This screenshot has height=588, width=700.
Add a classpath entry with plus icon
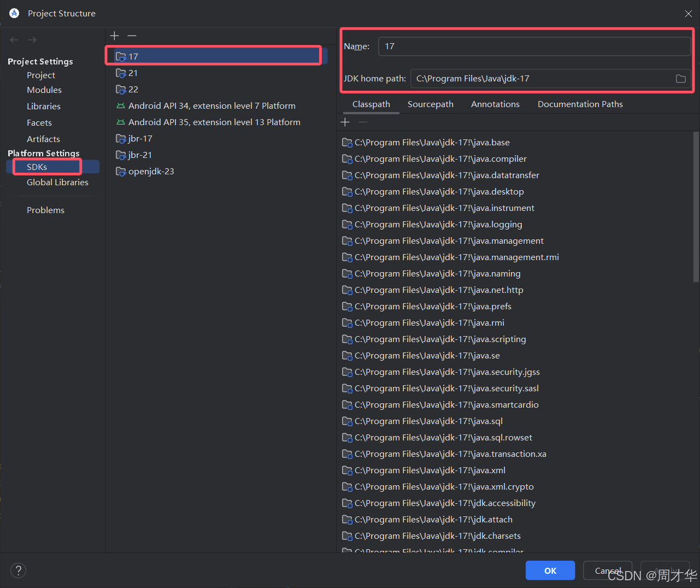point(345,122)
